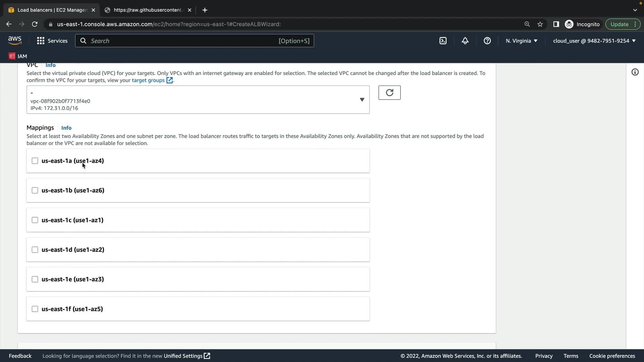Click the AWS logo home icon
Image resolution: width=644 pixels, height=362 pixels.
click(15, 41)
